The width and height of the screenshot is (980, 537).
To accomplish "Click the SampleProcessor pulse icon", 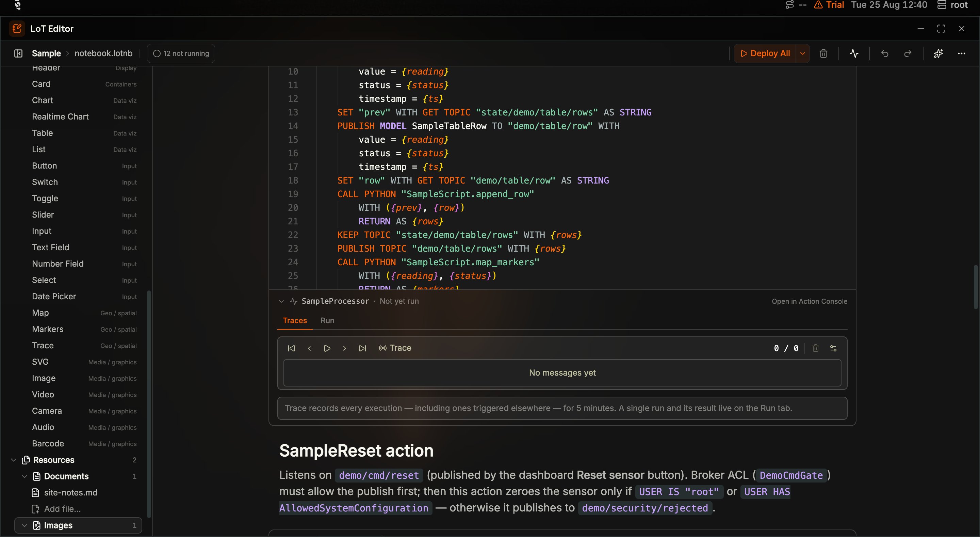I will (x=293, y=301).
